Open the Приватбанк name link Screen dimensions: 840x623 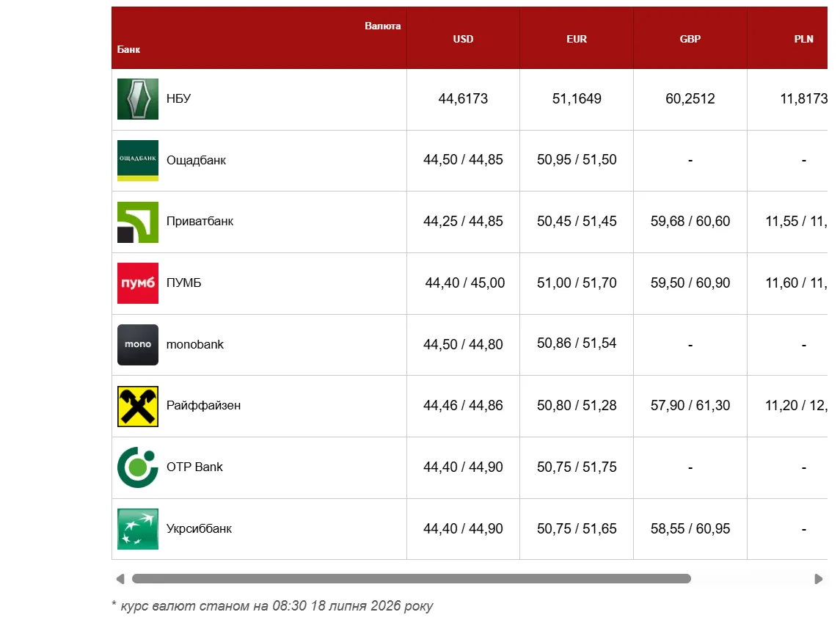pyautogui.click(x=200, y=221)
